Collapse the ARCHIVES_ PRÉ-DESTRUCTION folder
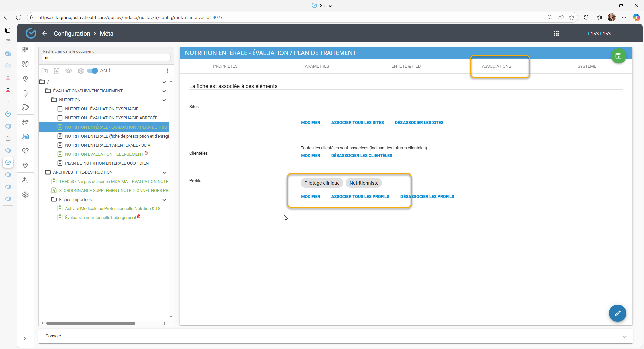Image resolution: width=644 pixels, height=349 pixels. 164,172
